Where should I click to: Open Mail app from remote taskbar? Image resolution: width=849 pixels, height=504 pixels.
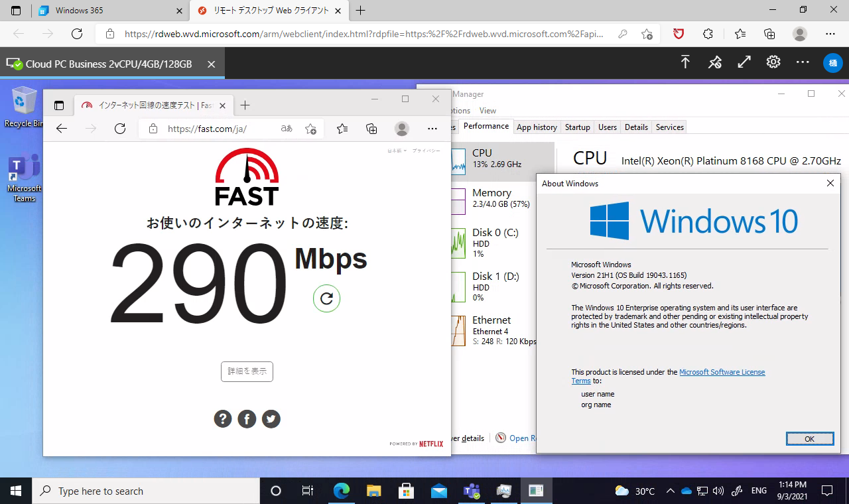pyautogui.click(x=438, y=491)
